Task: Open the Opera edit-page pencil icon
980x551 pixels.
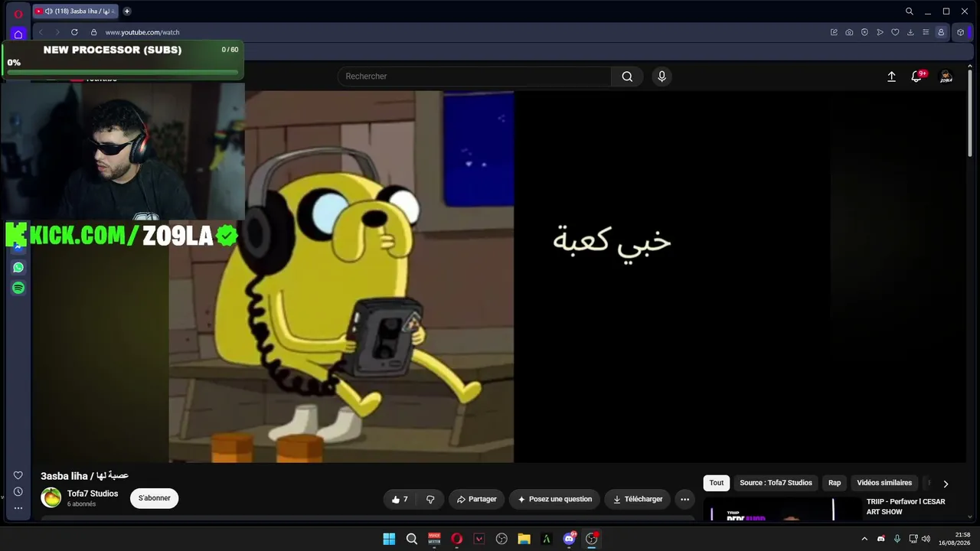Action: pyautogui.click(x=834, y=32)
